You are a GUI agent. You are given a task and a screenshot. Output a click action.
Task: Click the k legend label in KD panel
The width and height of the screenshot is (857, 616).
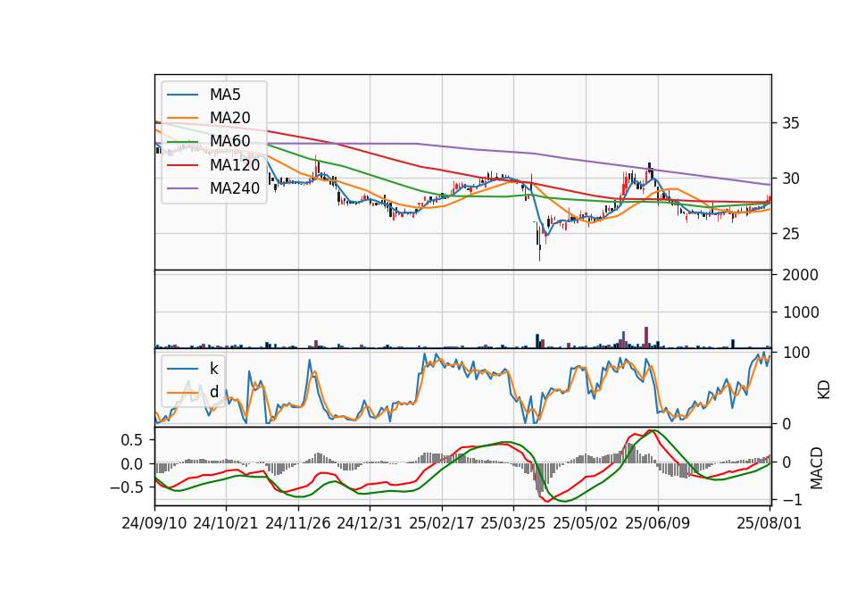point(213,369)
